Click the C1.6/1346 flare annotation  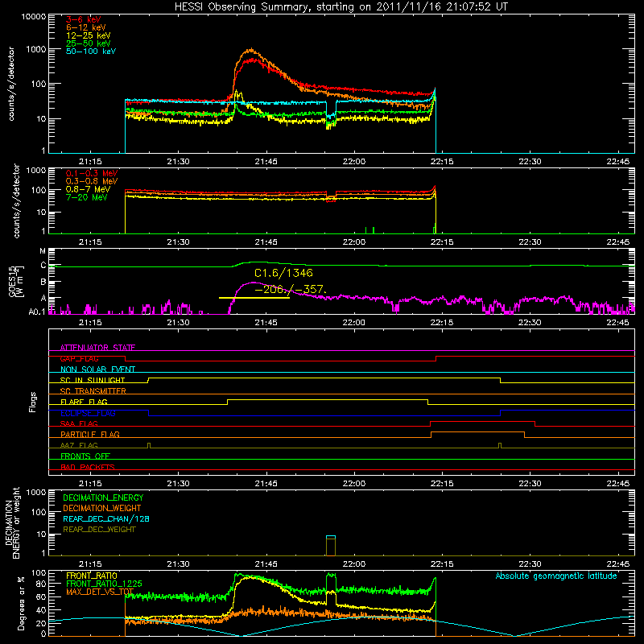[x=284, y=273]
